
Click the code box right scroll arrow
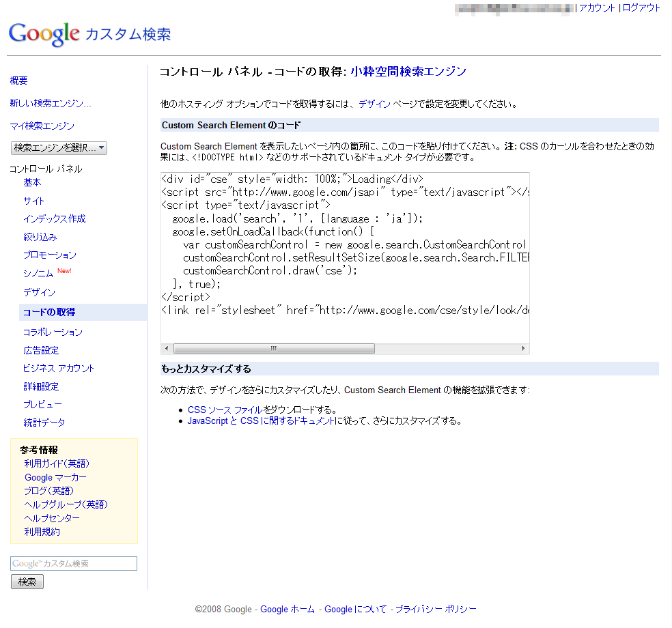tap(523, 348)
